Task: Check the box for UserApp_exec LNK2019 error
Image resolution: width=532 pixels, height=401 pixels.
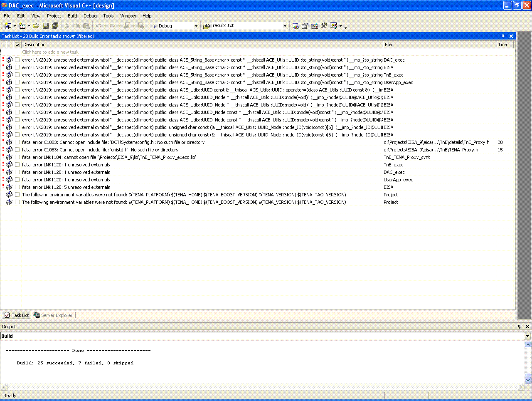Action: click(x=17, y=82)
